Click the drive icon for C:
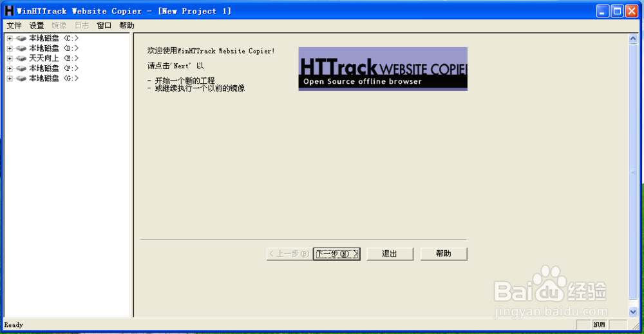The image size is (644, 334). pos(21,39)
